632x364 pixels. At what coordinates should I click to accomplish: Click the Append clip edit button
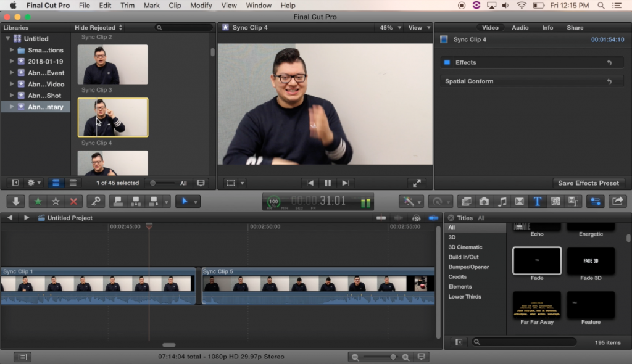154,201
